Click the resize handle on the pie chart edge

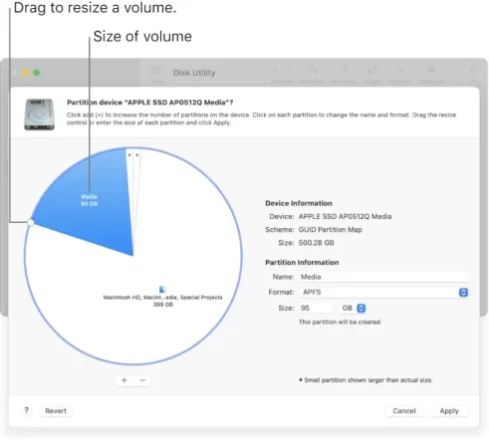[x=31, y=223]
